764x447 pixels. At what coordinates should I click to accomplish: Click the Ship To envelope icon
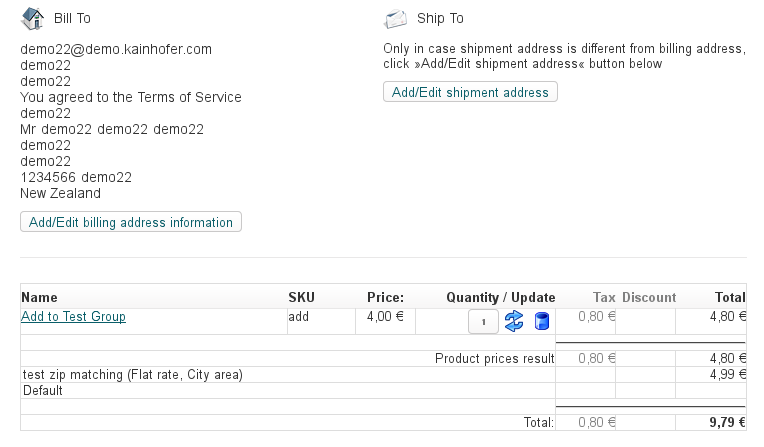(396, 18)
